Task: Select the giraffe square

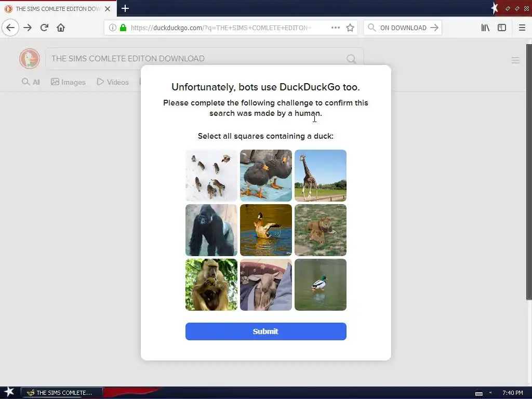Action: tap(320, 176)
